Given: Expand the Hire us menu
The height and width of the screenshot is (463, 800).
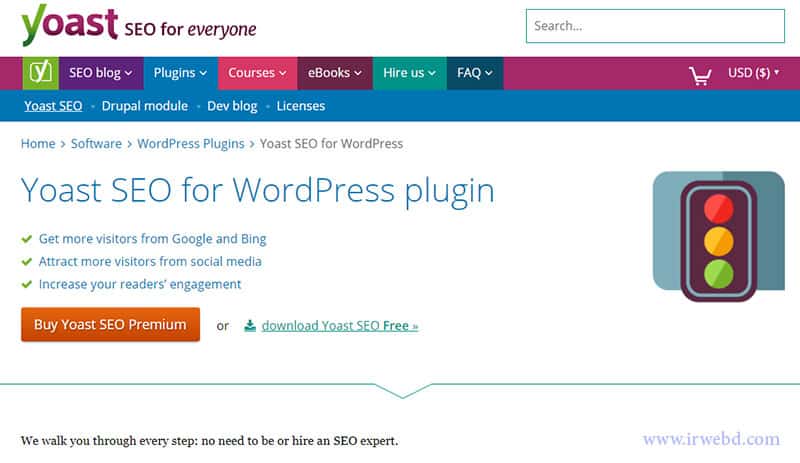Looking at the screenshot, I should pyautogui.click(x=410, y=73).
